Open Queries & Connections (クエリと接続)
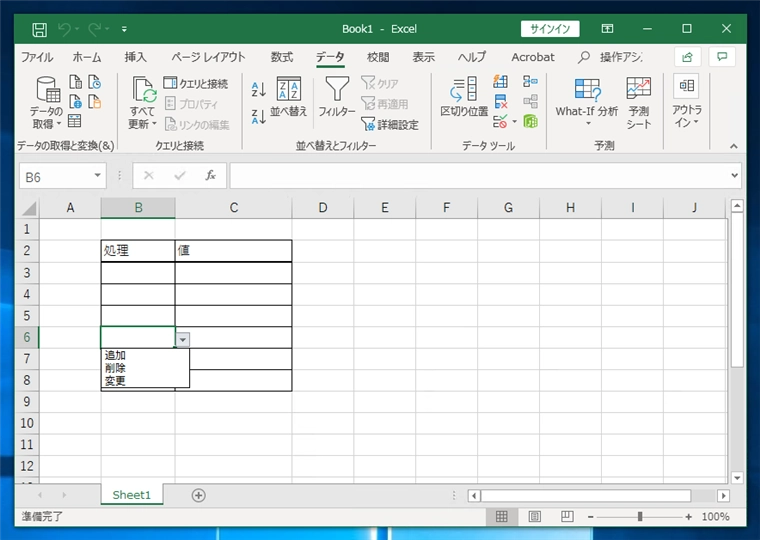Screen dimensions: 760x540 [x=196, y=83]
